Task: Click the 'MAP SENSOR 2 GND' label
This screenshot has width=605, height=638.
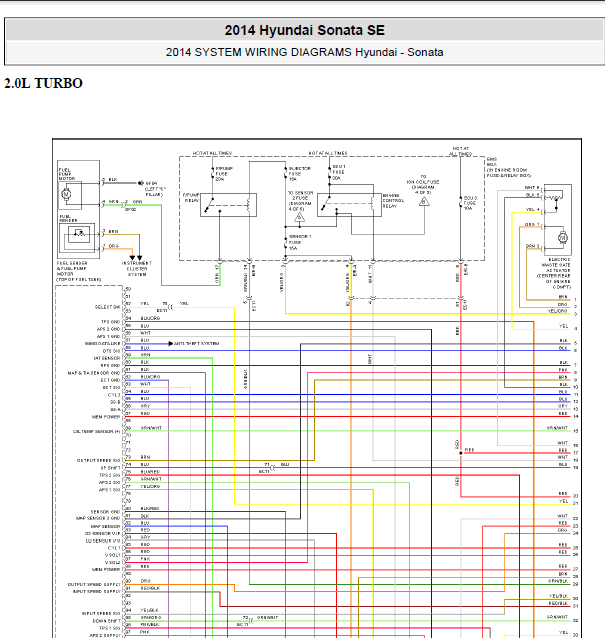Action: click(98, 518)
